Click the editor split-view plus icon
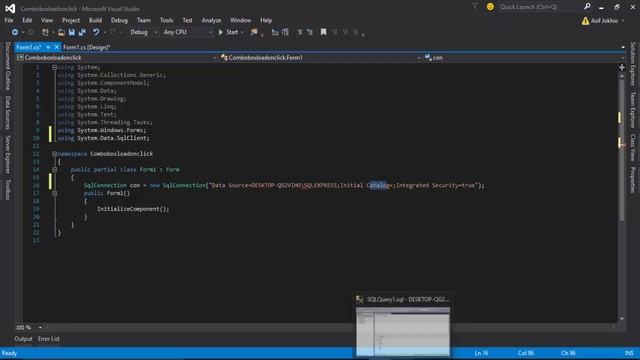The width and height of the screenshot is (640, 360). 622,67
